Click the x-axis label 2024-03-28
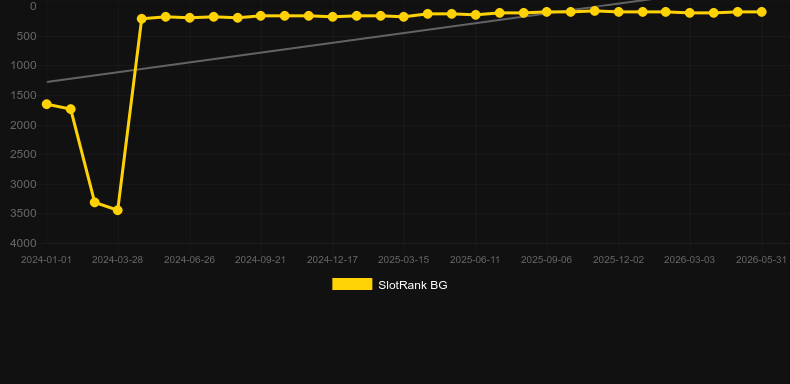790x384 pixels. click(117, 260)
